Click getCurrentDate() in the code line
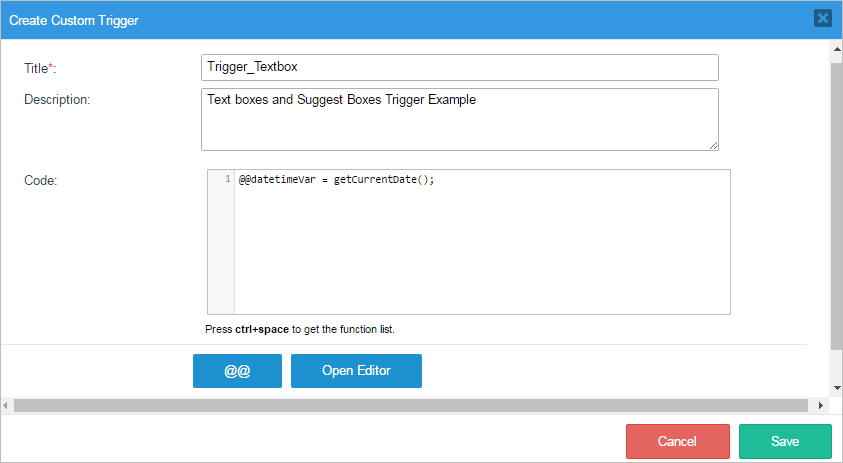Screen dimensions: 843x463 384,179
